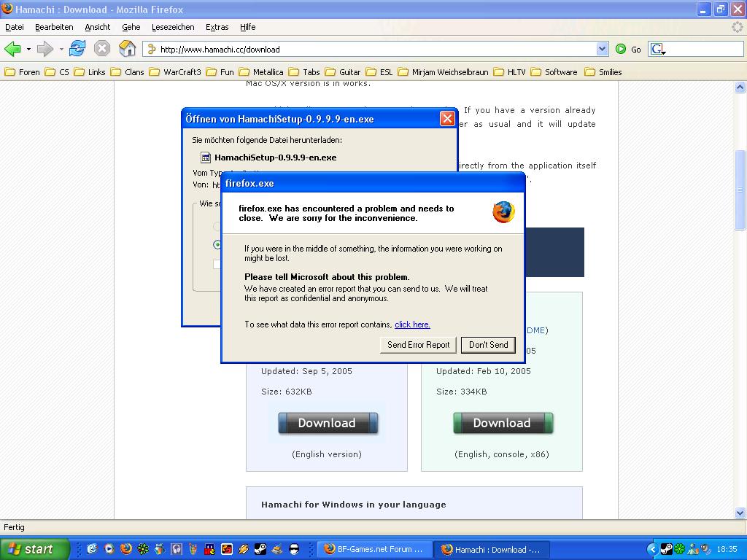Click the 'click here' error report link
This screenshot has height=560, width=747.
pos(413,324)
